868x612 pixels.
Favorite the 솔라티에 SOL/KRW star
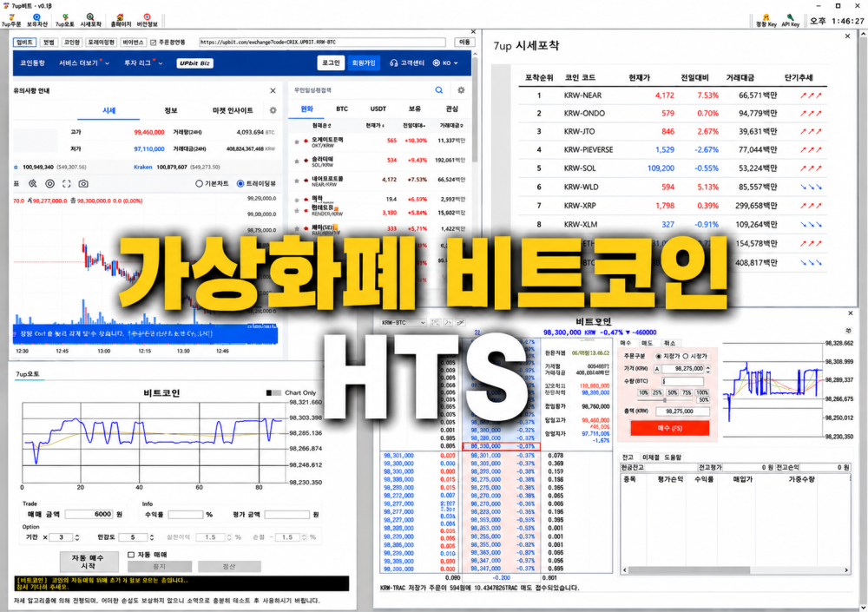(297, 161)
